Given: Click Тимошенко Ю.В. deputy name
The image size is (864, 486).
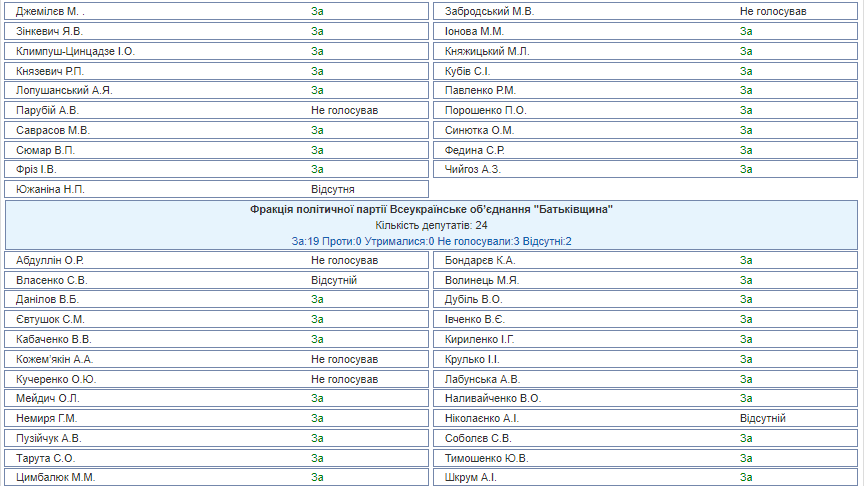Looking at the screenshot, I should pyautogui.click(x=486, y=458).
